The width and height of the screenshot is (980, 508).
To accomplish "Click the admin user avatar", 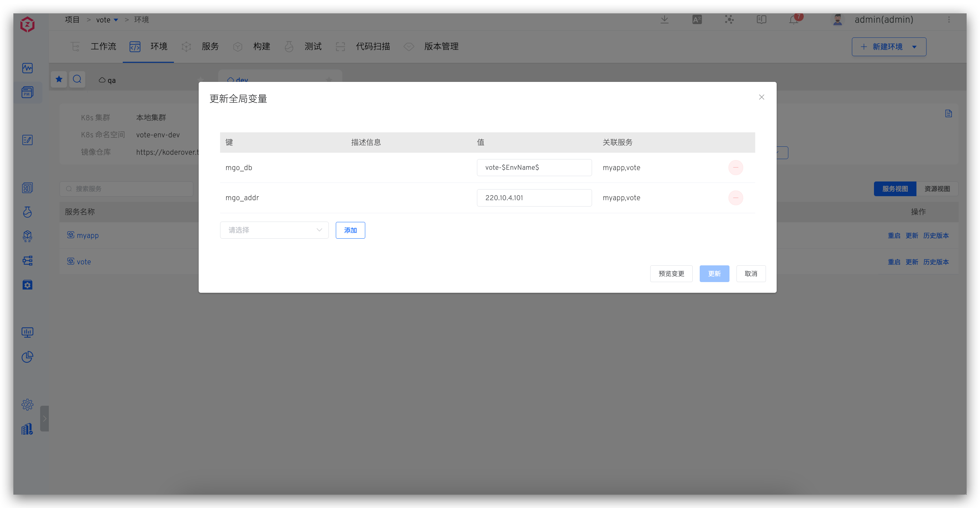I will point(837,19).
